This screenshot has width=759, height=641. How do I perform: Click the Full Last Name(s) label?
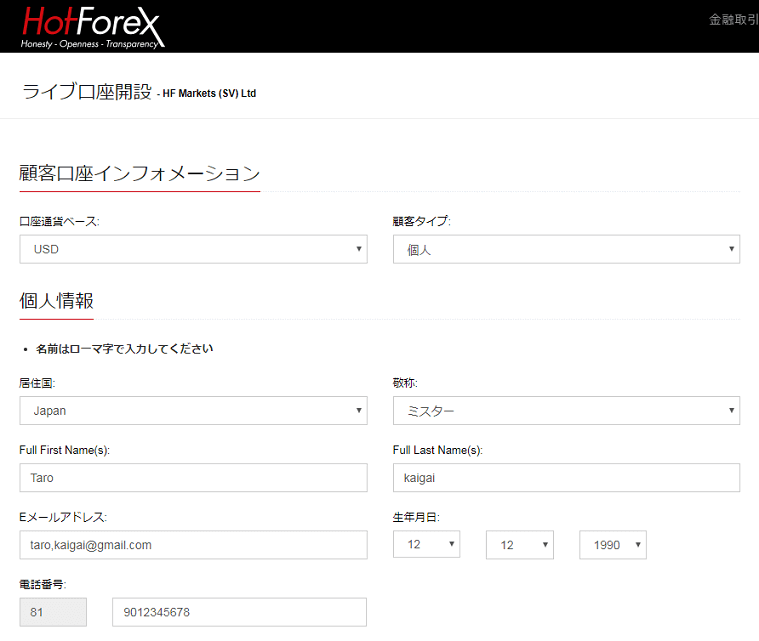point(438,450)
